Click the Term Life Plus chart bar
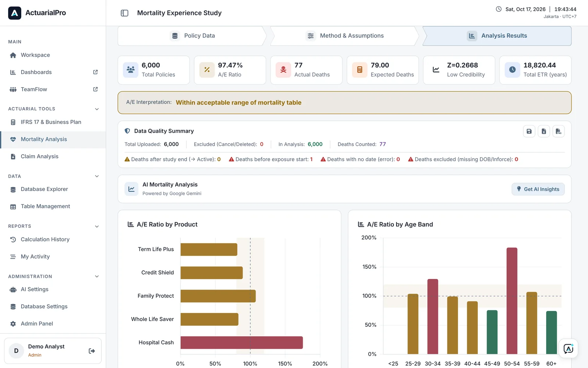588x368 pixels. pyautogui.click(x=209, y=250)
